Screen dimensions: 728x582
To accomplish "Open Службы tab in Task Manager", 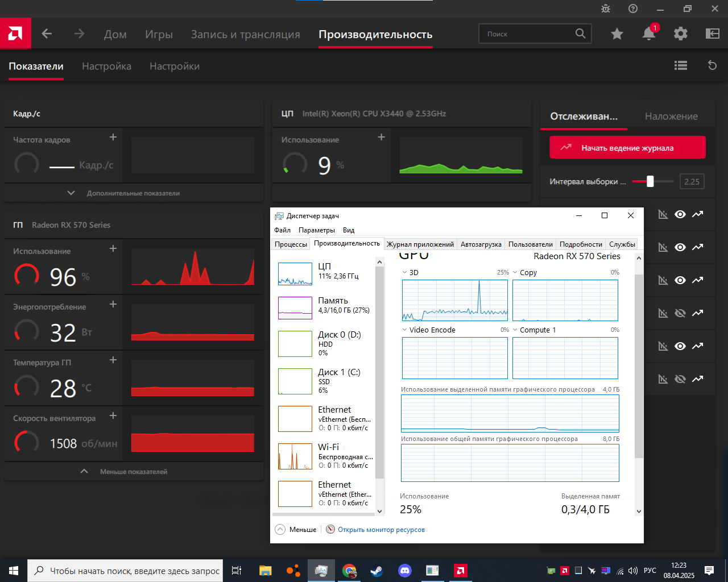I will pos(622,244).
